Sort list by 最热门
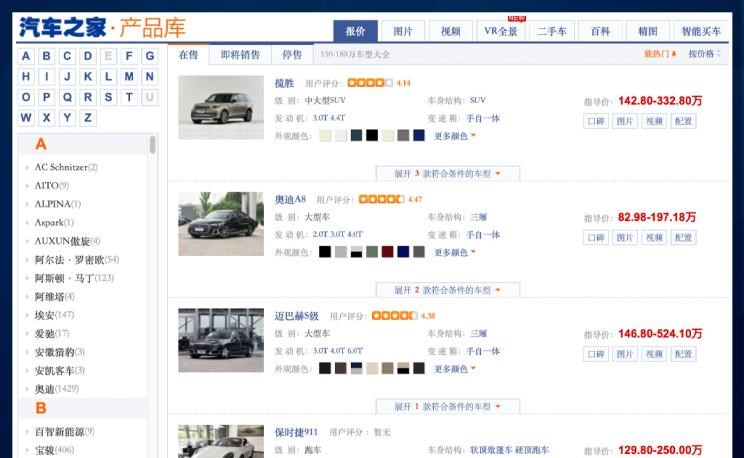744x458 pixels. (660, 54)
